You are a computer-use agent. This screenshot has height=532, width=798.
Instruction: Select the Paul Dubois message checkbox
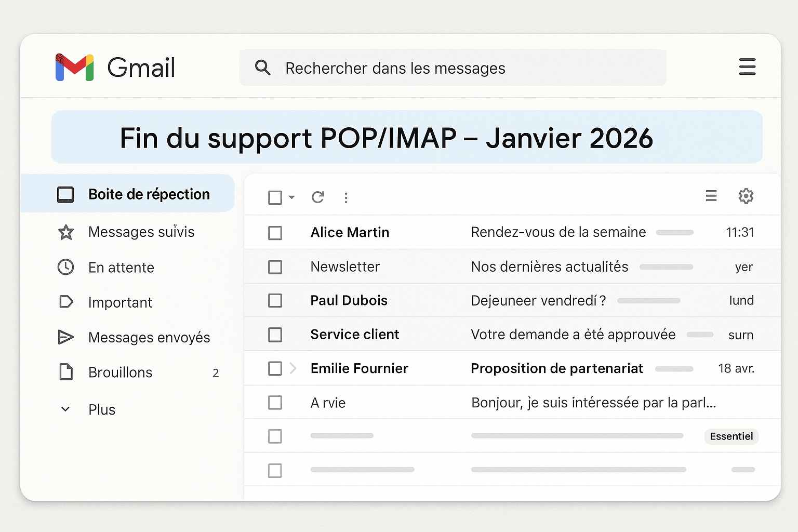tap(275, 301)
